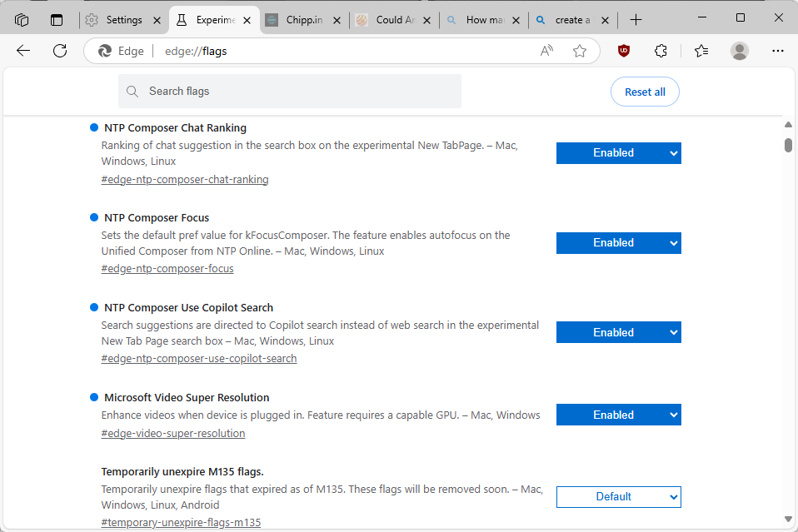Open the NTP Composer Focus dropdown
This screenshot has height=532, width=798.
pos(618,242)
